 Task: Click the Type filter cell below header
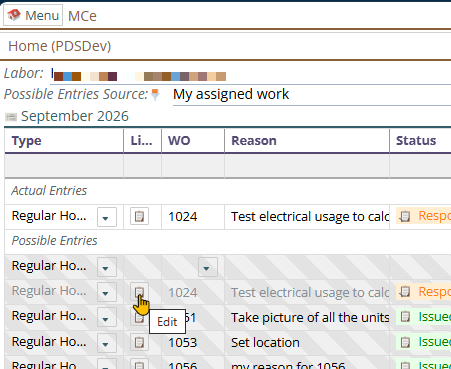click(x=64, y=166)
